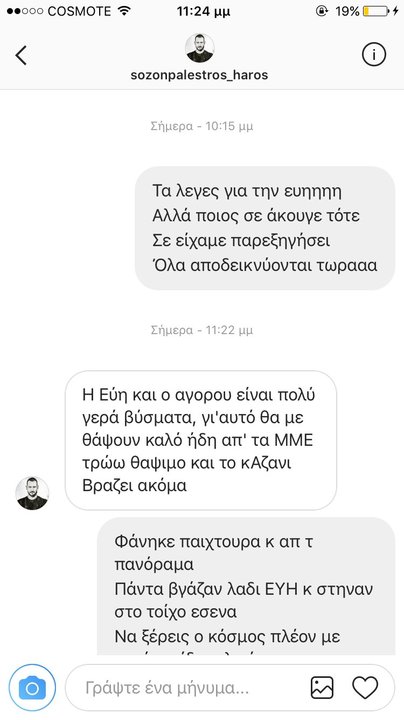
Task: Open sozonpalestros_haros profile username
Action: pyautogui.click(x=199, y=75)
